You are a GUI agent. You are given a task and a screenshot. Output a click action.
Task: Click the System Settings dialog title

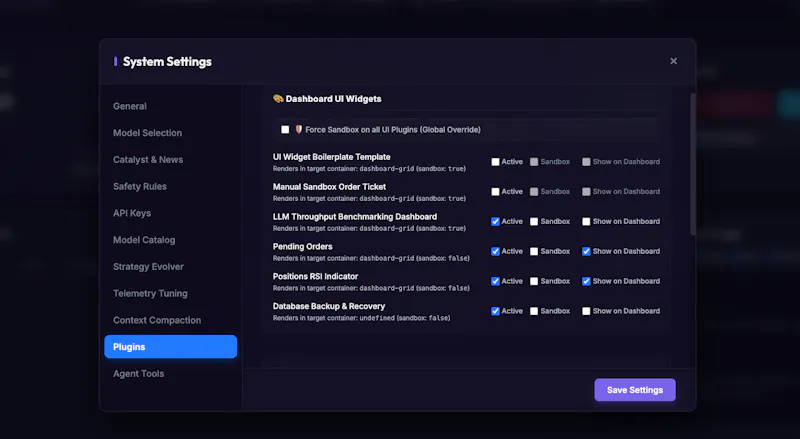167,62
